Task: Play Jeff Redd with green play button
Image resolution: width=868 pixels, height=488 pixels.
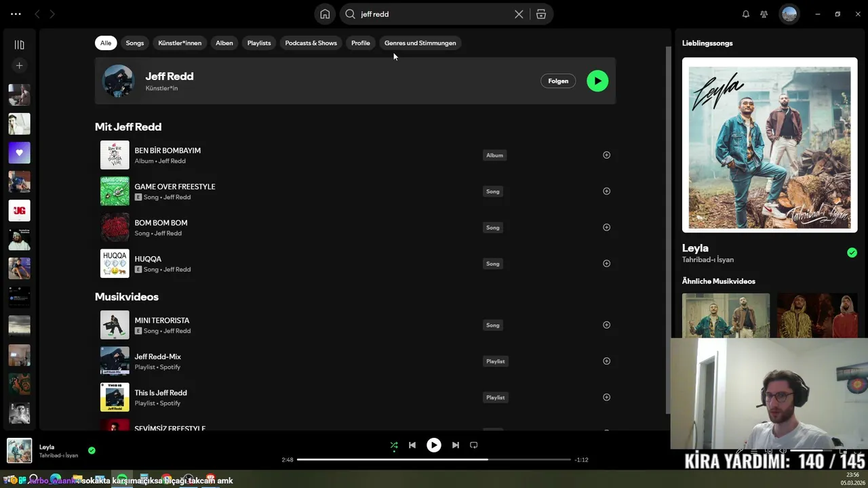Action: 597,81
